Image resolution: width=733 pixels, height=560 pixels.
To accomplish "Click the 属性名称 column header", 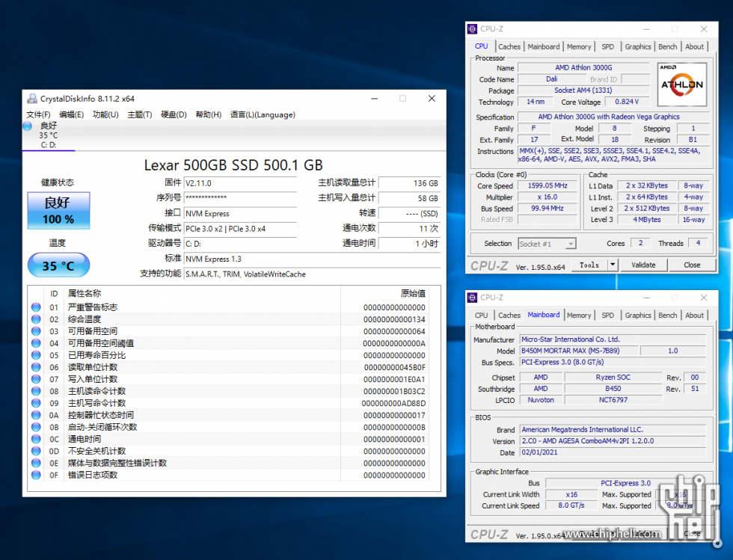I will 85,294.
